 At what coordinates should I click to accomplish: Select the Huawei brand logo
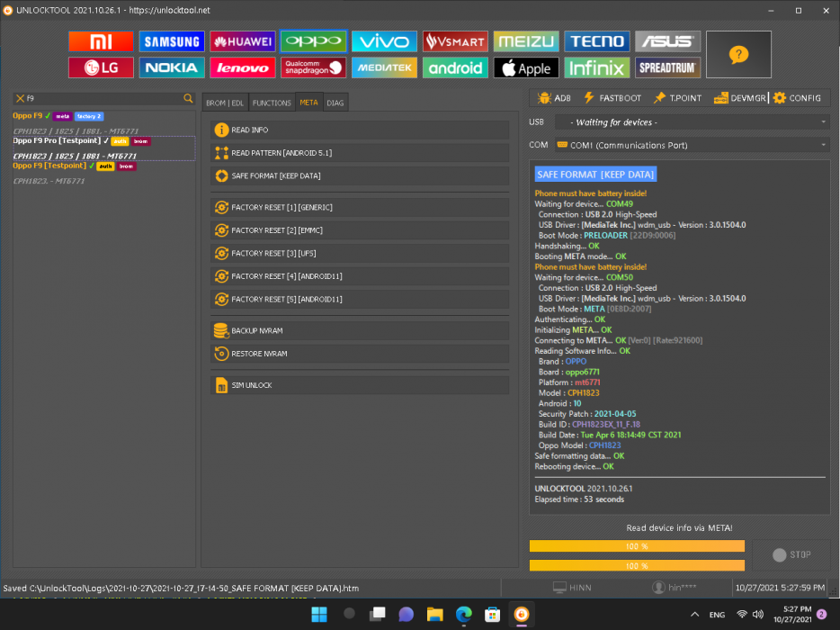[242, 41]
